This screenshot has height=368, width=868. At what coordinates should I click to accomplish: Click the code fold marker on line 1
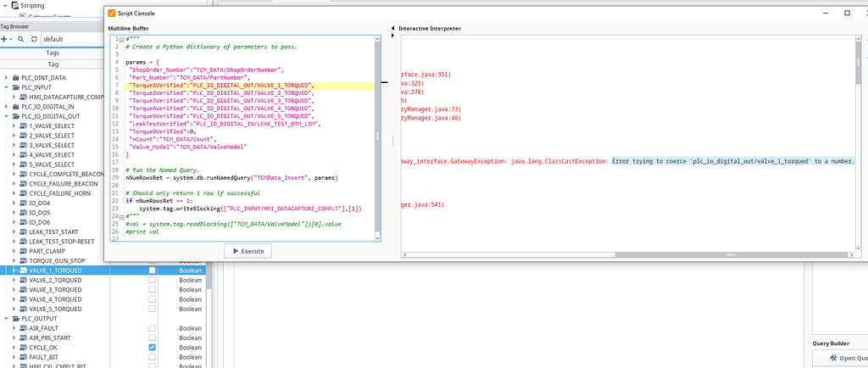121,39
